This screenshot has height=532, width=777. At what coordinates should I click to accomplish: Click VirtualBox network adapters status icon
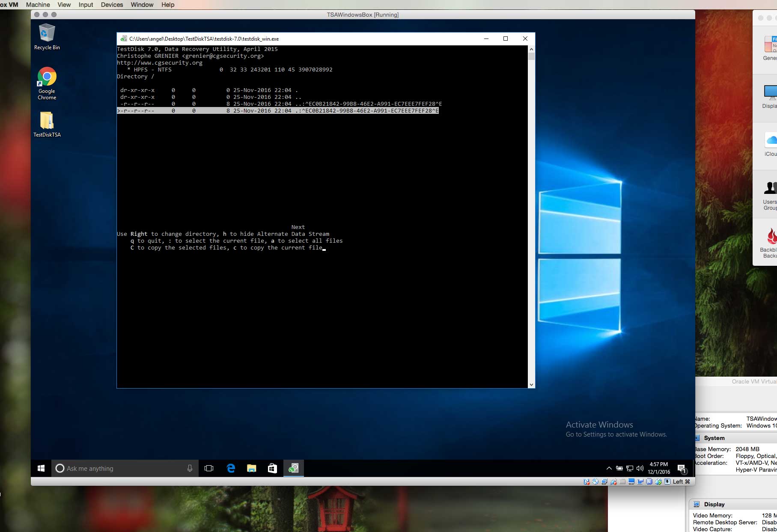604,481
